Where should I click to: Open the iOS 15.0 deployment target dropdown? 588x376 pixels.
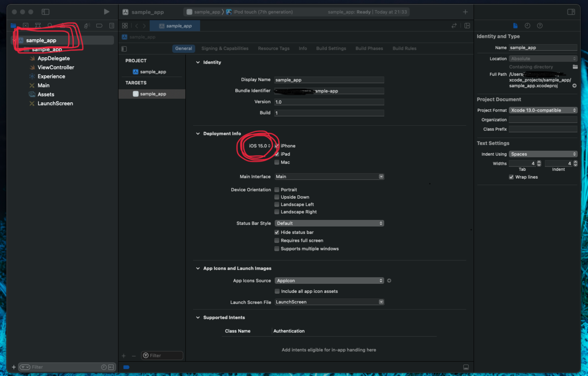(260, 146)
